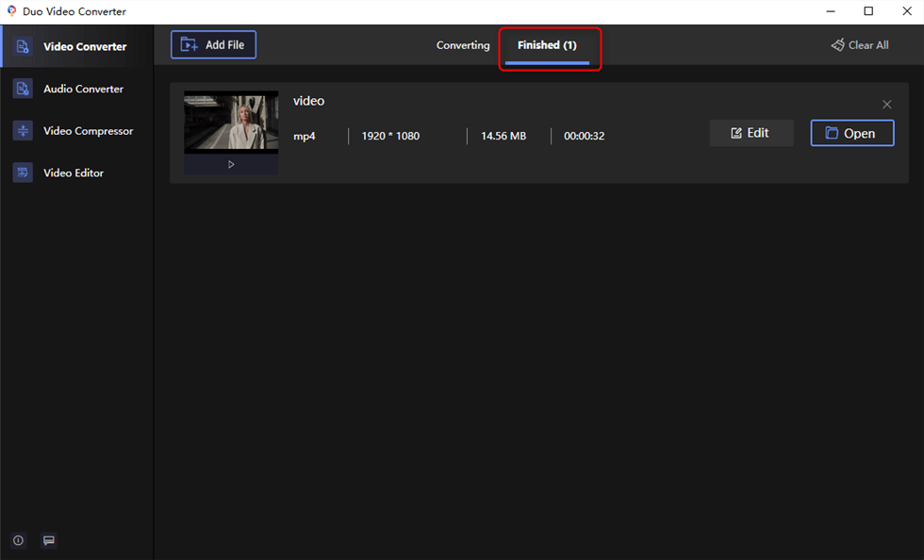This screenshot has height=560, width=924.
Task: Click the 1920 * 1080 resolution value
Action: (390, 136)
